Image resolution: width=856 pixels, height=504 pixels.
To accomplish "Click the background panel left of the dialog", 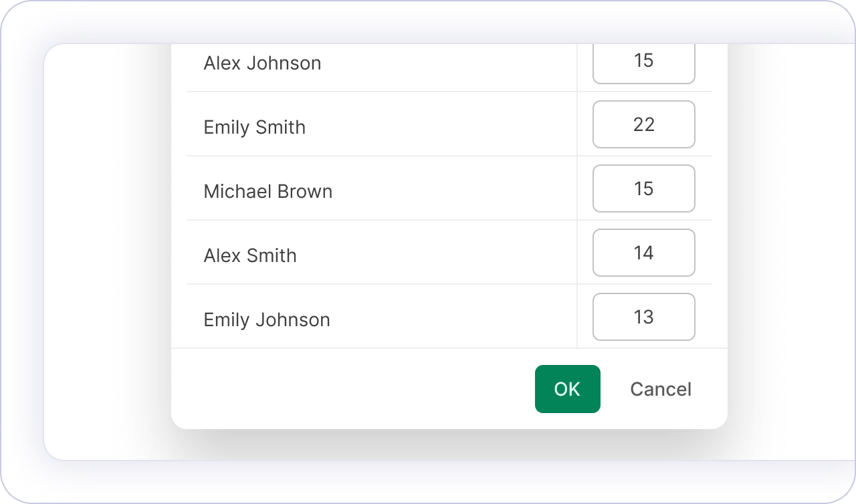I will pyautogui.click(x=107, y=254).
